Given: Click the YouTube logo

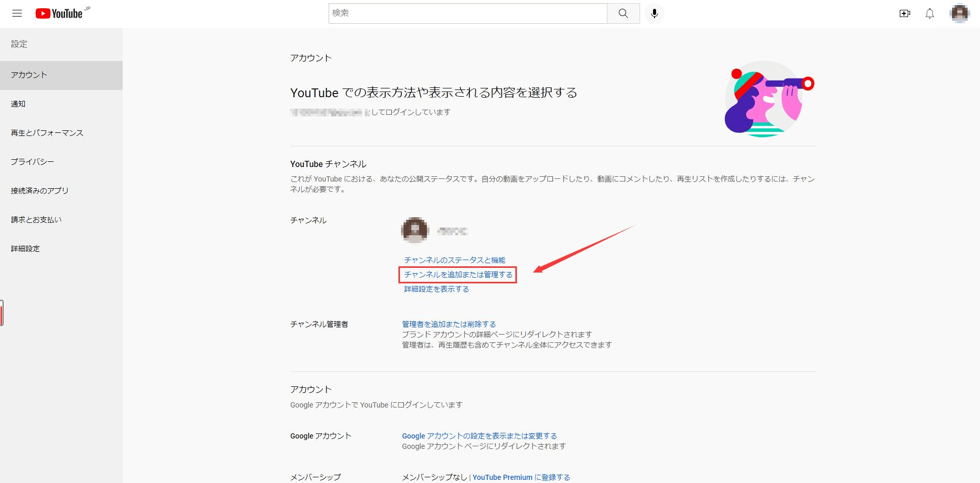Looking at the screenshot, I should [58, 13].
